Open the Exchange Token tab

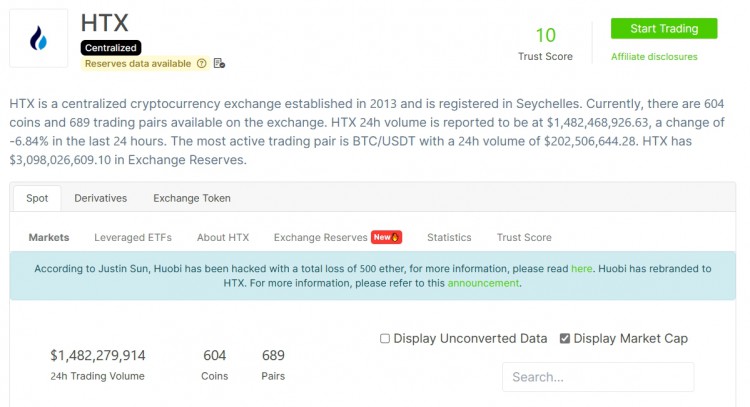tap(191, 198)
